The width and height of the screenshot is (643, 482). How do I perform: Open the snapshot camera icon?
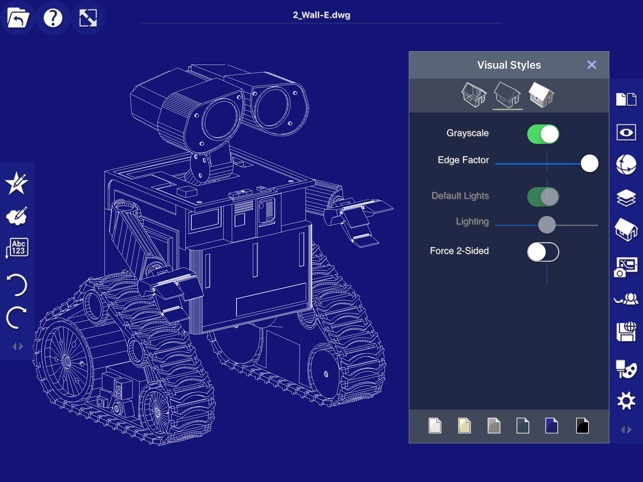click(626, 267)
